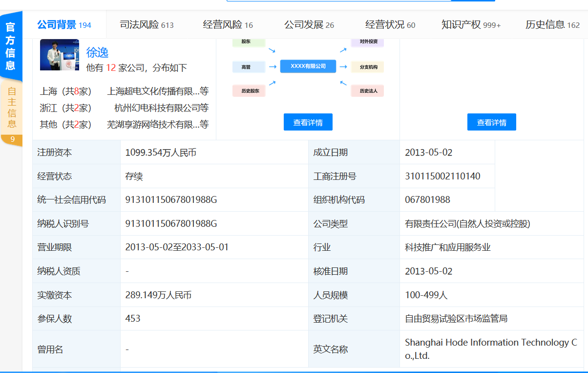588x373 pixels.
Task: Click the 分支机构 diagram node
Action: (367, 66)
